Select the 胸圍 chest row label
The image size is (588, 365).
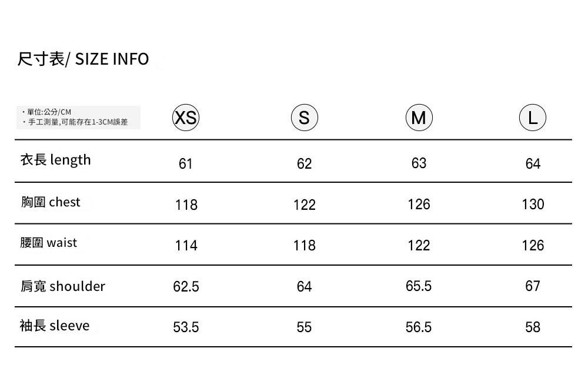tap(51, 202)
